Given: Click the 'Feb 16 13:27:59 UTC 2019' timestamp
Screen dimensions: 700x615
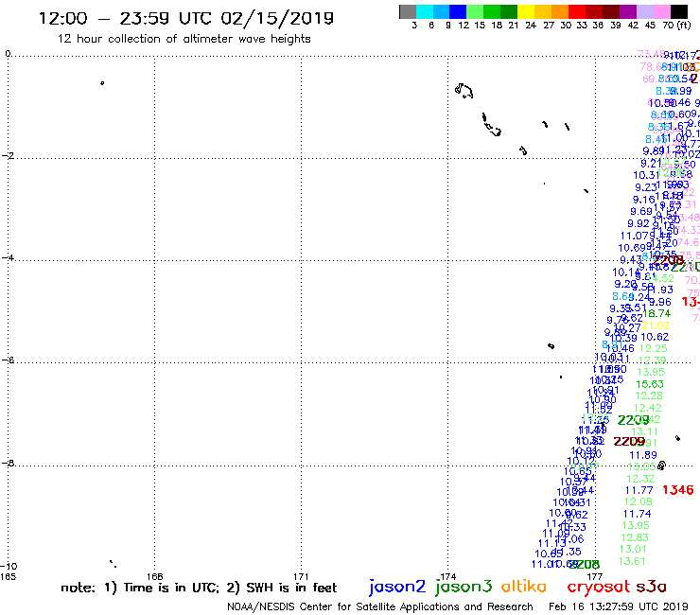Looking at the screenshot, I should point(618,607).
